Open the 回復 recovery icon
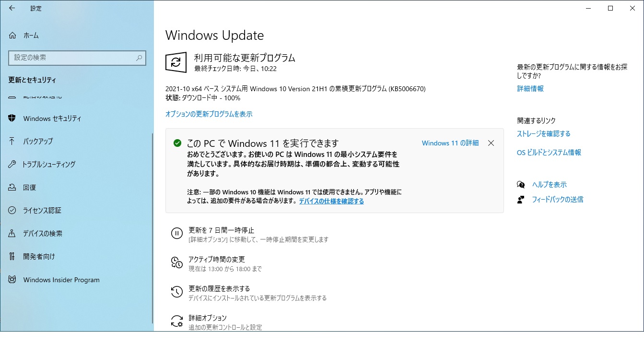This screenshot has height=346, width=644. (x=12, y=187)
